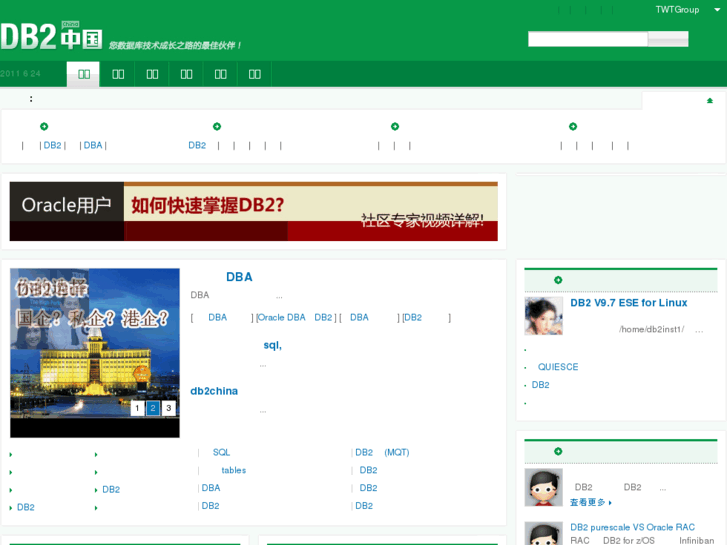
Task: Expand the TWTGroup dropdown arrow
Action: coord(717,9)
